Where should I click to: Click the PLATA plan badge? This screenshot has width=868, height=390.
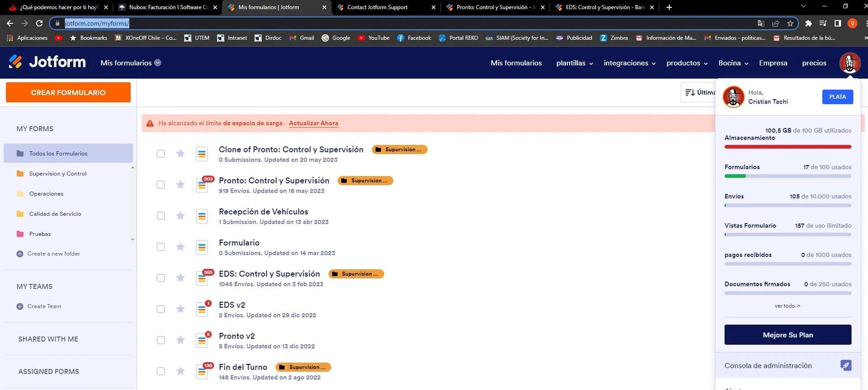(x=837, y=97)
